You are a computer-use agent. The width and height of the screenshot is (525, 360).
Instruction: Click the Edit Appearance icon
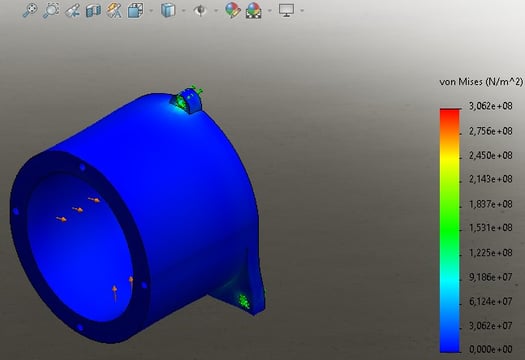[x=233, y=10]
